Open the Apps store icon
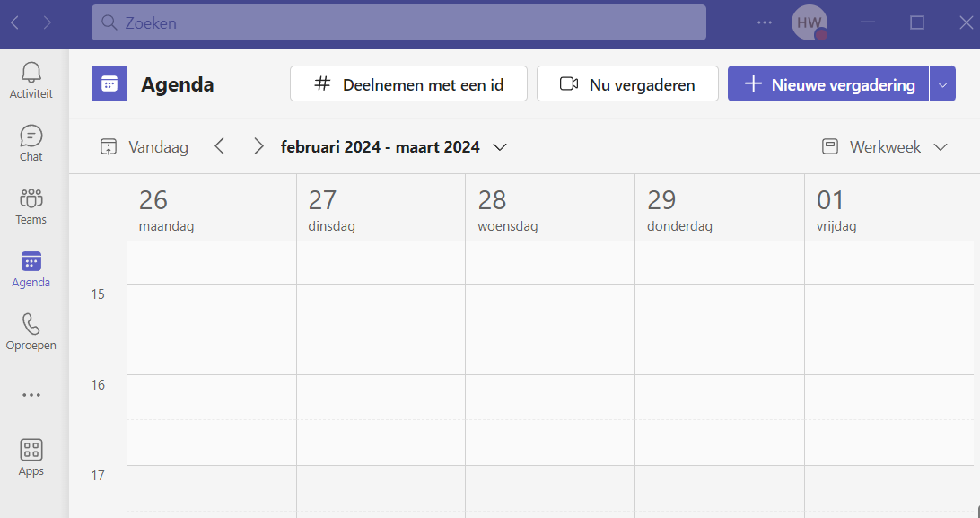This screenshot has width=980, height=518. tap(31, 458)
